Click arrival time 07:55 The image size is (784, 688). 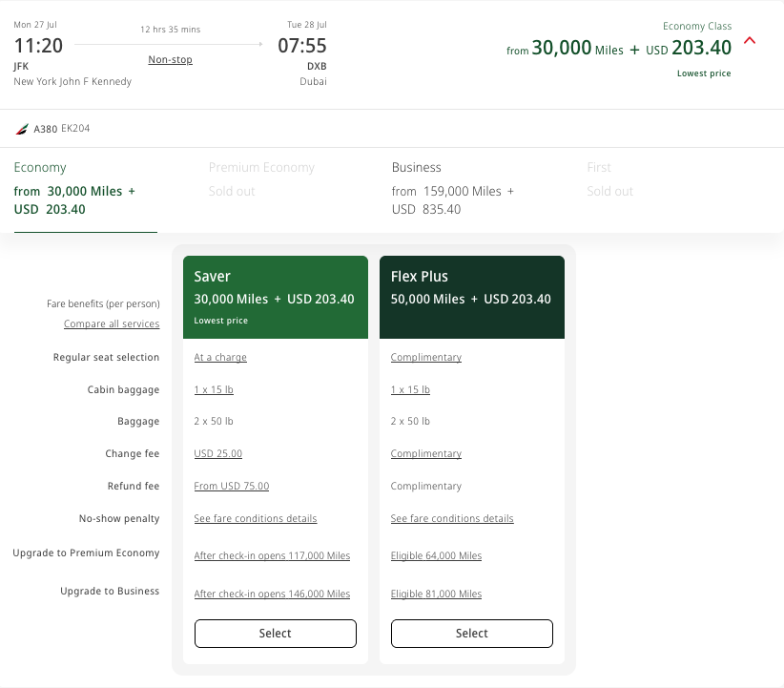(302, 46)
